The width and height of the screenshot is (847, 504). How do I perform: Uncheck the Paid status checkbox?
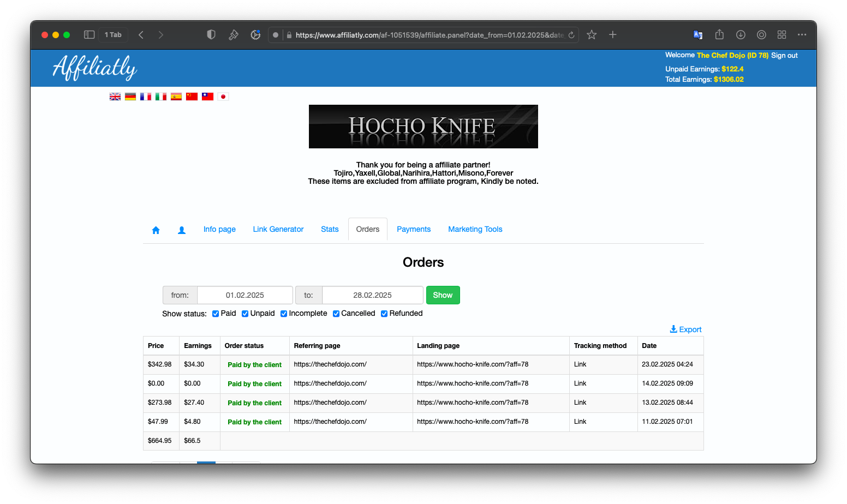[x=216, y=314]
